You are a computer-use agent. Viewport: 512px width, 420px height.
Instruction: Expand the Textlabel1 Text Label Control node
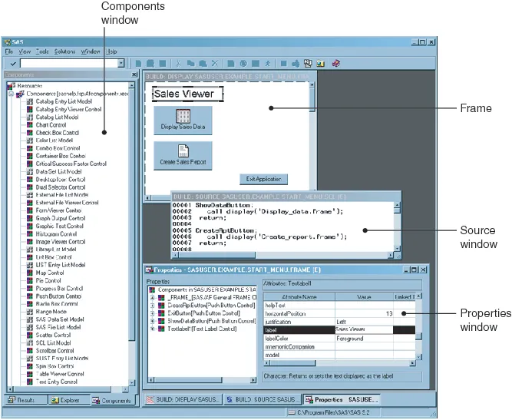coord(152,329)
